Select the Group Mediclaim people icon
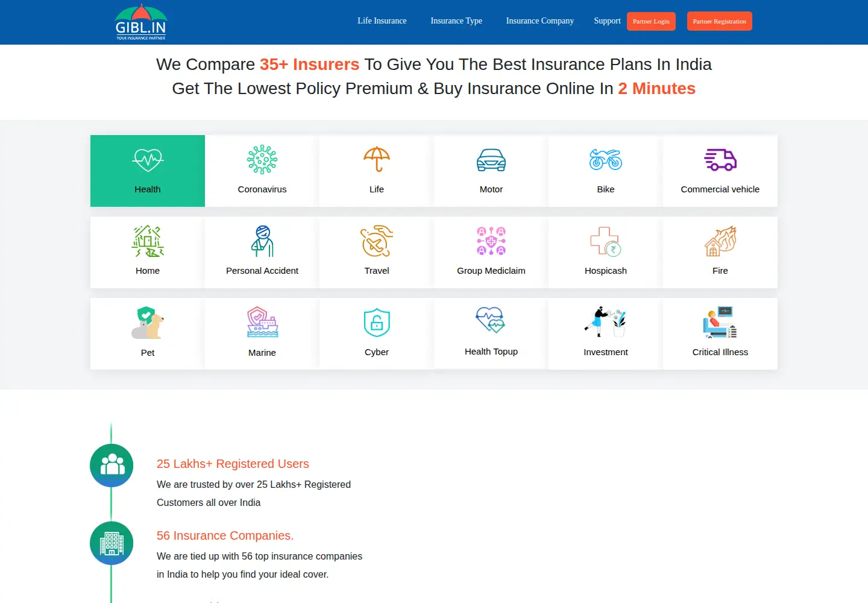Viewport: 868px width, 603px height. point(491,241)
